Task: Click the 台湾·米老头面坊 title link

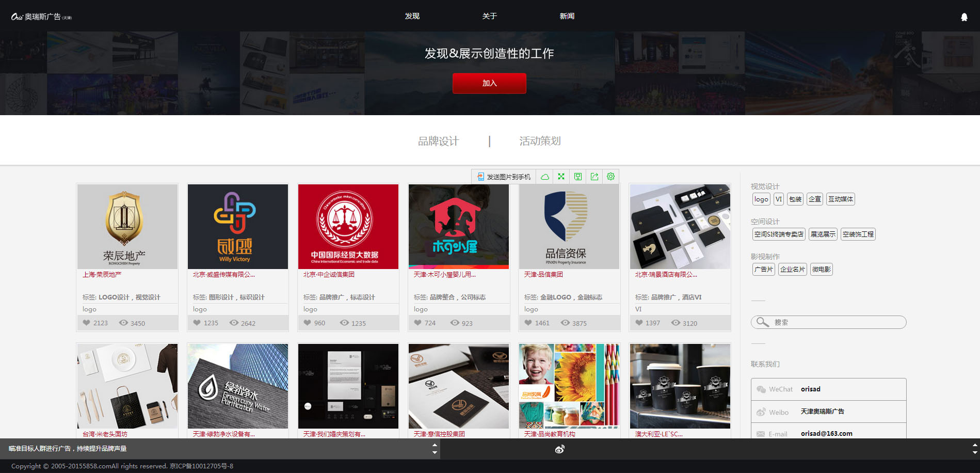Action: tap(105, 434)
